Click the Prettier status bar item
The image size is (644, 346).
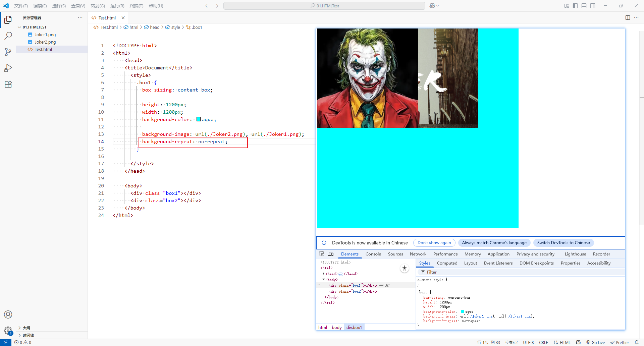(x=620, y=342)
